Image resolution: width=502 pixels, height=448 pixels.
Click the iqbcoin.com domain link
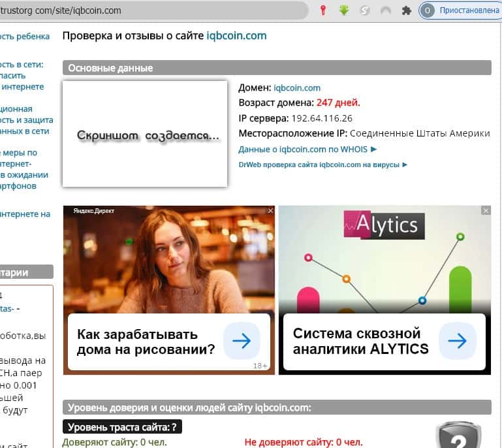click(297, 88)
